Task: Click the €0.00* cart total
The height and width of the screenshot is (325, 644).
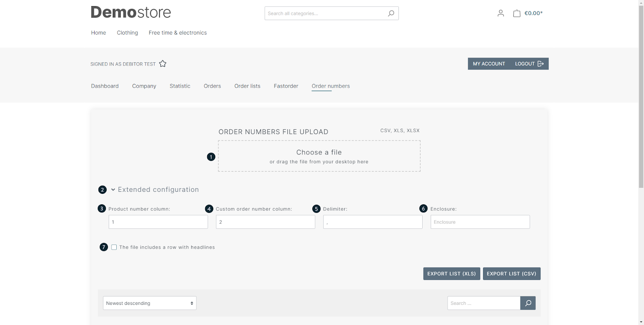Action: point(534,13)
